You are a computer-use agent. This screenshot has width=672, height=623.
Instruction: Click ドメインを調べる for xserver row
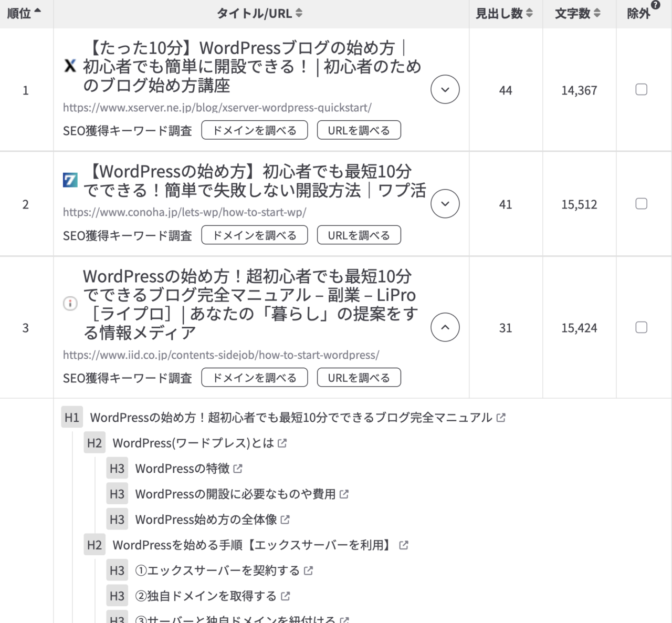pos(255,130)
